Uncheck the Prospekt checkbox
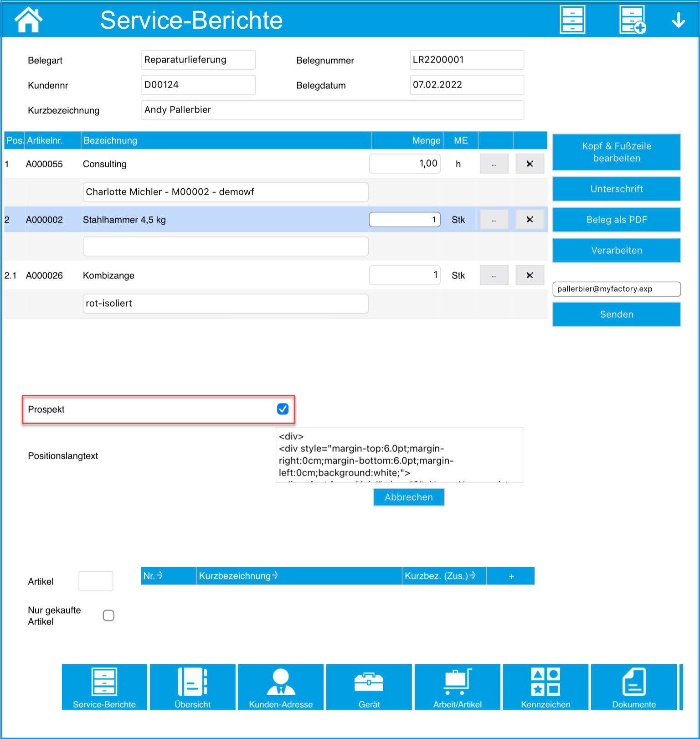This screenshot has height=739, width=700. tap(283, 409)
